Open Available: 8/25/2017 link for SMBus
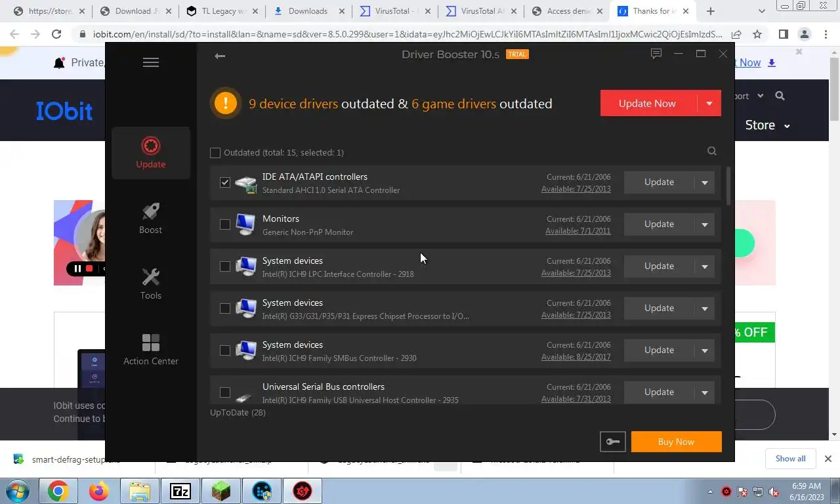Viewport: 840px width, 504px height. point(576,357)
